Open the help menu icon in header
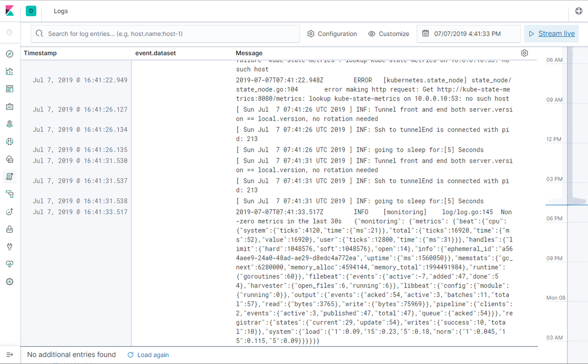The height and width of the screenshot is (364, 588). click(578, 11)
